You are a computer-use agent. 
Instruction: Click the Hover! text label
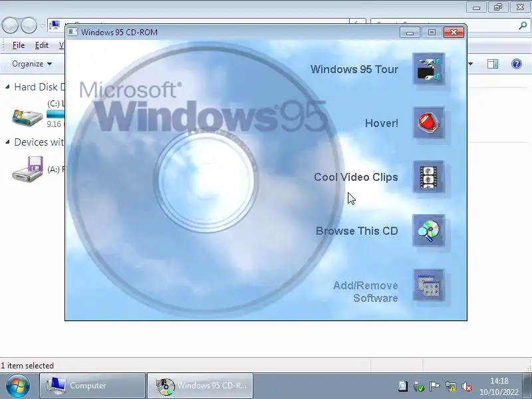pos(381,123)
